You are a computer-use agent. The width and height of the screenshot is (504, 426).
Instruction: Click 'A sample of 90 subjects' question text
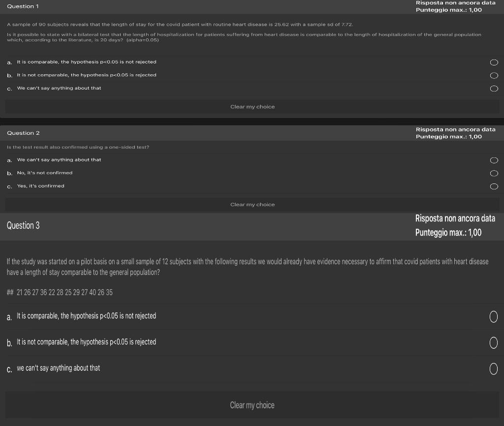pos(180,25)
